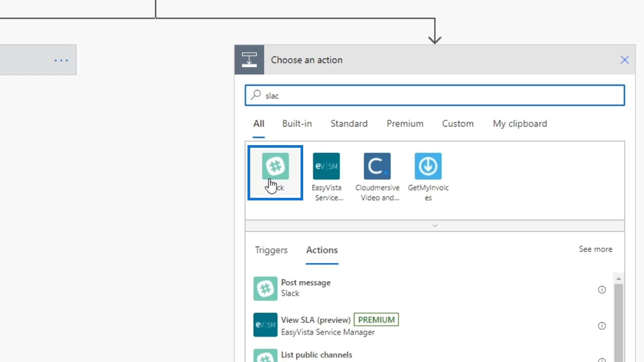This screenshot has height=362, width=644.
Task: Open the My clipboard tab
Action: 520,123
